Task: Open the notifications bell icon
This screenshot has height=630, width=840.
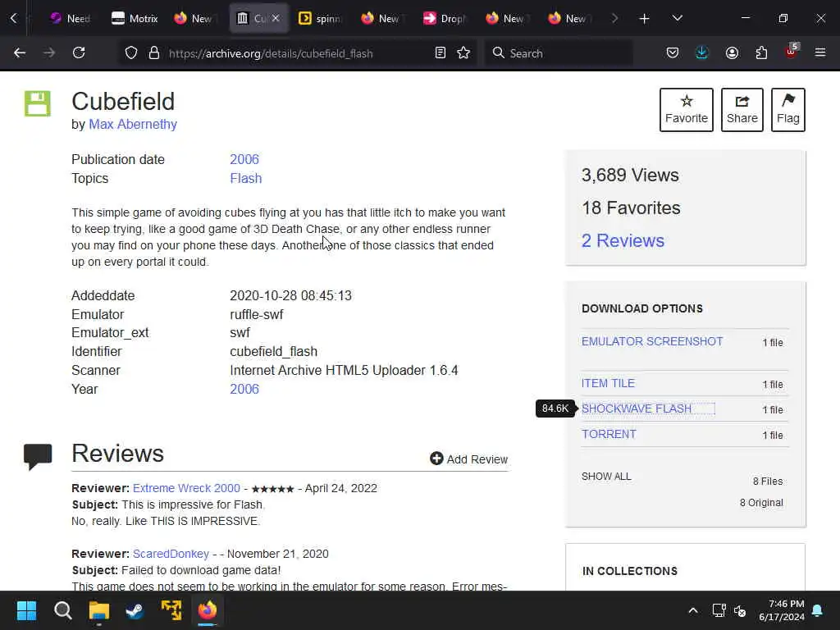Action: pos(818,610)
